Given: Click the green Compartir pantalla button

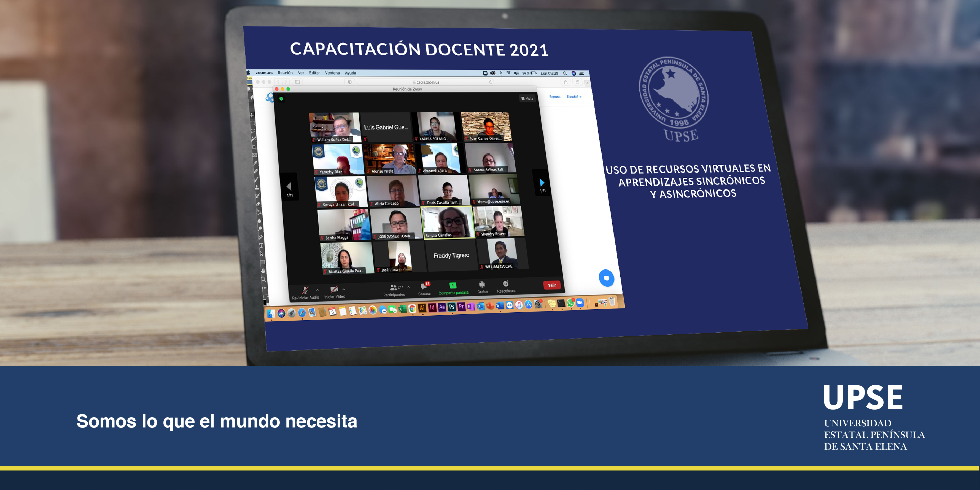Looking at the screenshot, I should coord(453,288).
